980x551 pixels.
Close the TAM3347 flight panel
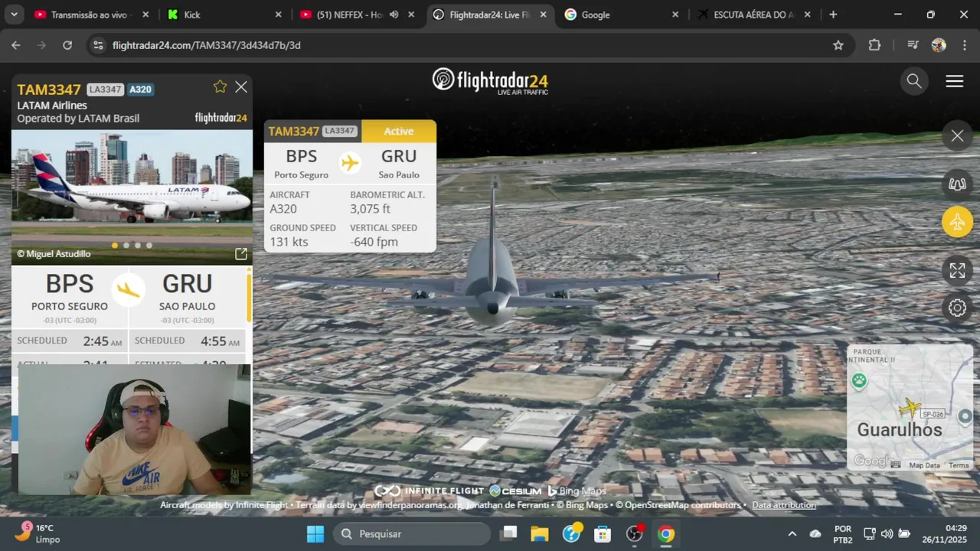(x=241, y=87)
